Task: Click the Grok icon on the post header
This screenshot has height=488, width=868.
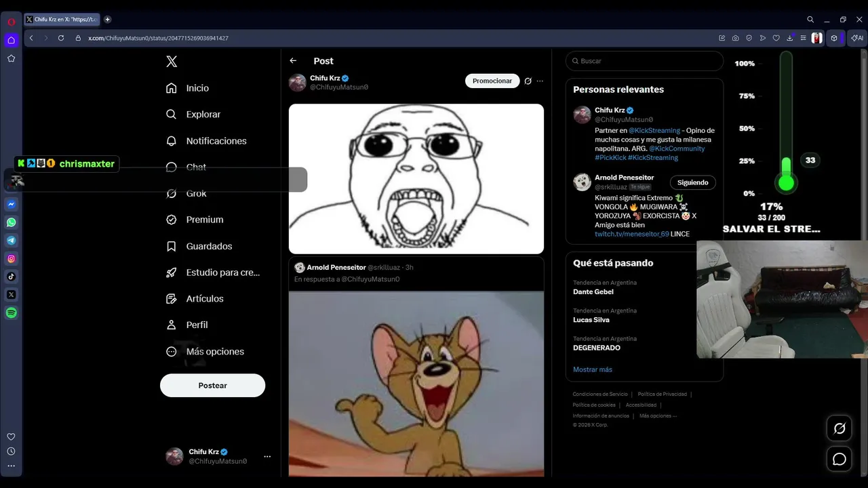Action: 528,81
